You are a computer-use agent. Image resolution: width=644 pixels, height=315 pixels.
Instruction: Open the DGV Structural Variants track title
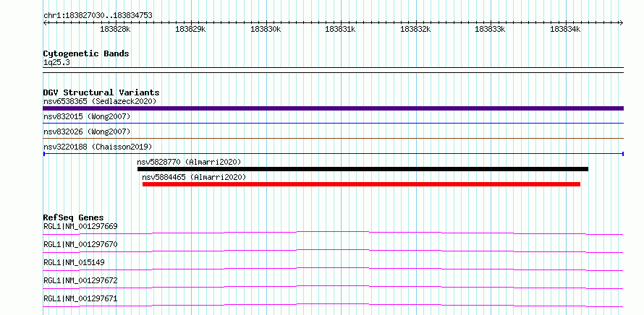click(x=101, y=92)
